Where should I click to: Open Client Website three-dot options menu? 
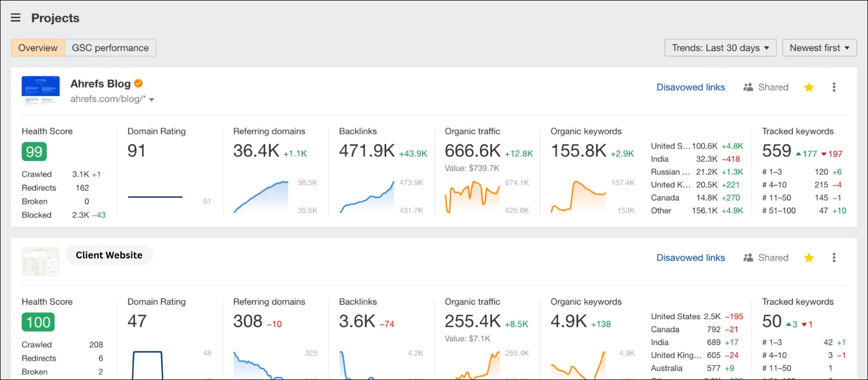834,258
